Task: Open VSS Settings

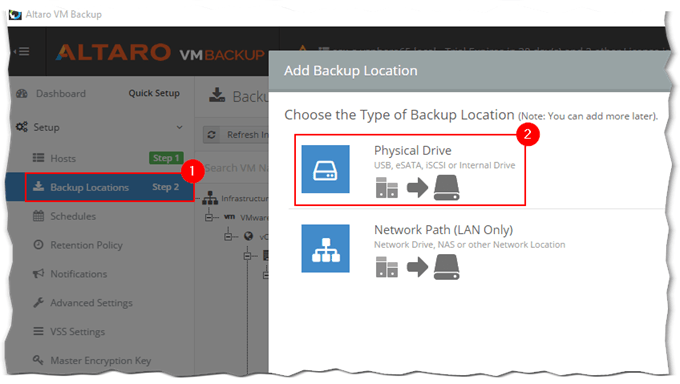Action: click(78, 332)
